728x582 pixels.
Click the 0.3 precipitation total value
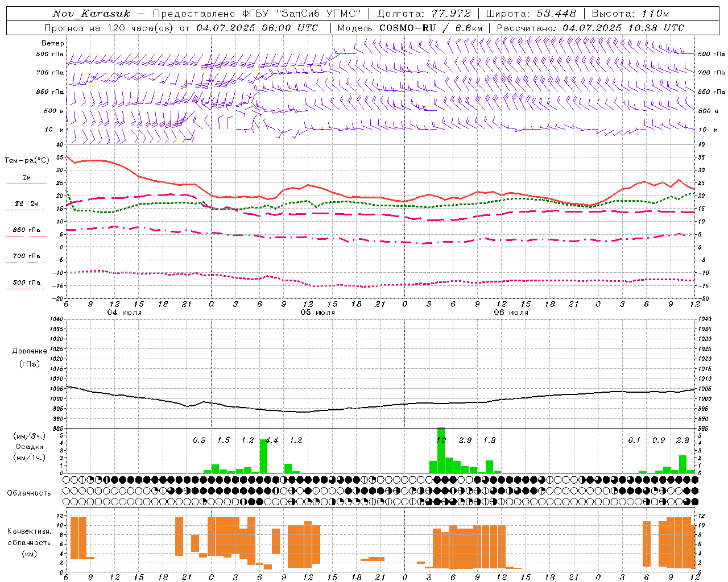coord(199,440)
